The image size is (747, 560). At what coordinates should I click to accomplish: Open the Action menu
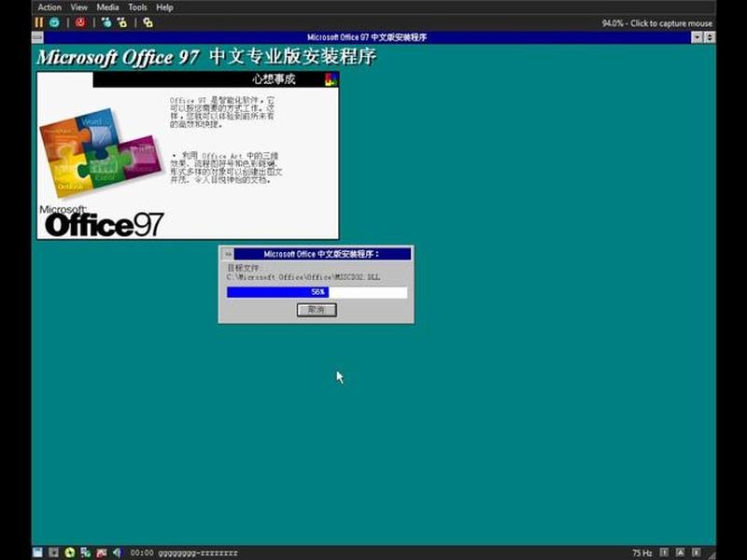[x=49, y=7]
